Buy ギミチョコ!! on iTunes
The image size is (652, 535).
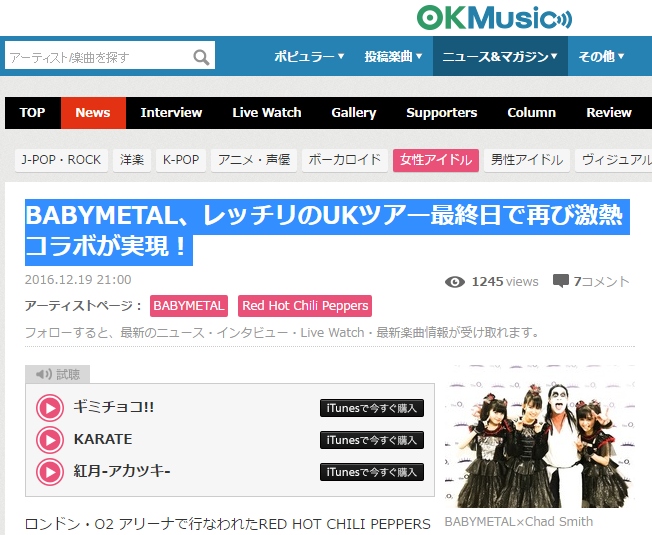tap(372, 408)
